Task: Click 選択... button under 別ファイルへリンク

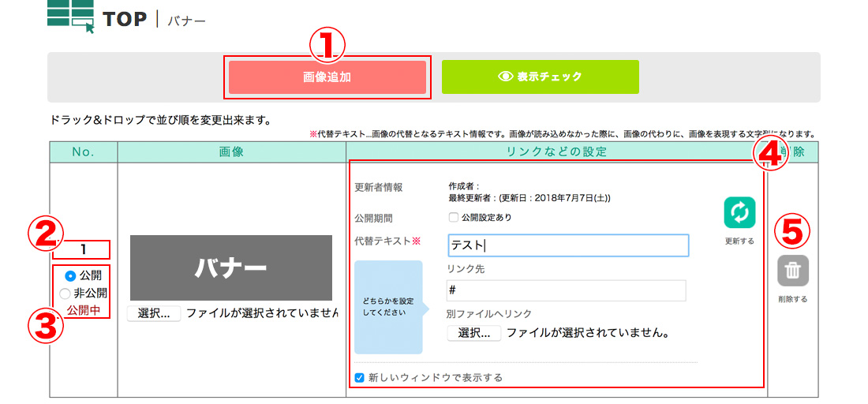Action: pyautogui.click(x=474, y=334)
